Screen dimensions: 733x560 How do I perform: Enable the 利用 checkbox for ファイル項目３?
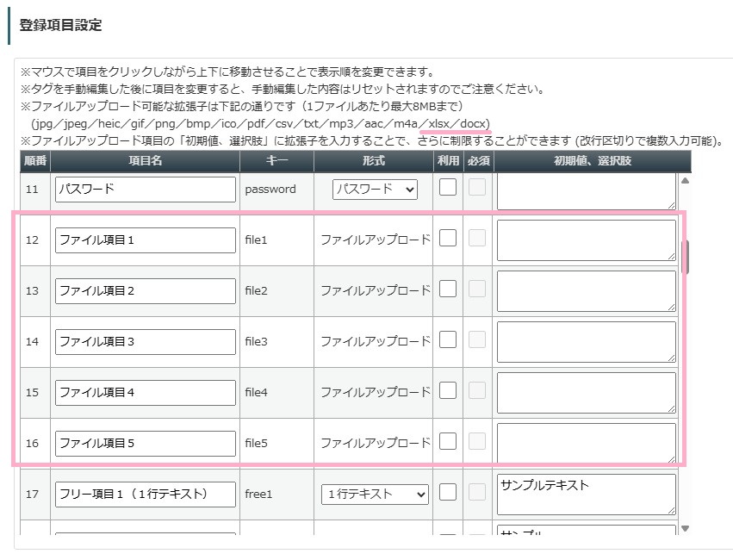(x=447, y=341)
